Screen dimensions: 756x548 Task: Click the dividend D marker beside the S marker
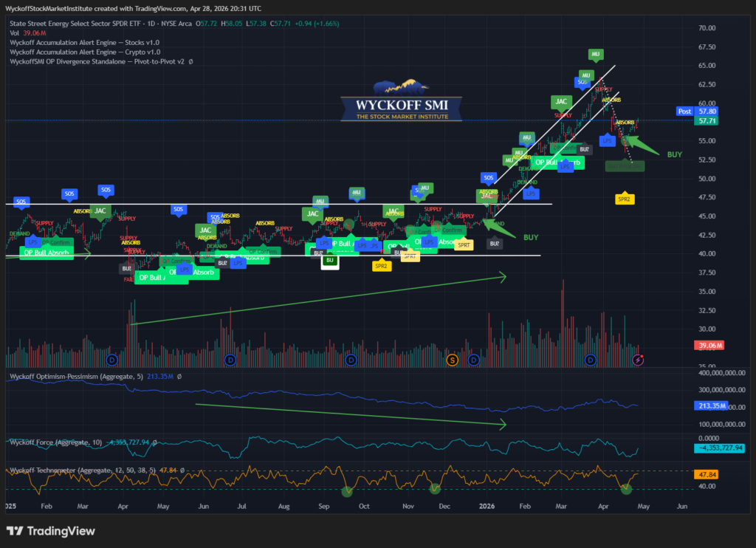[x=474, y=360]
